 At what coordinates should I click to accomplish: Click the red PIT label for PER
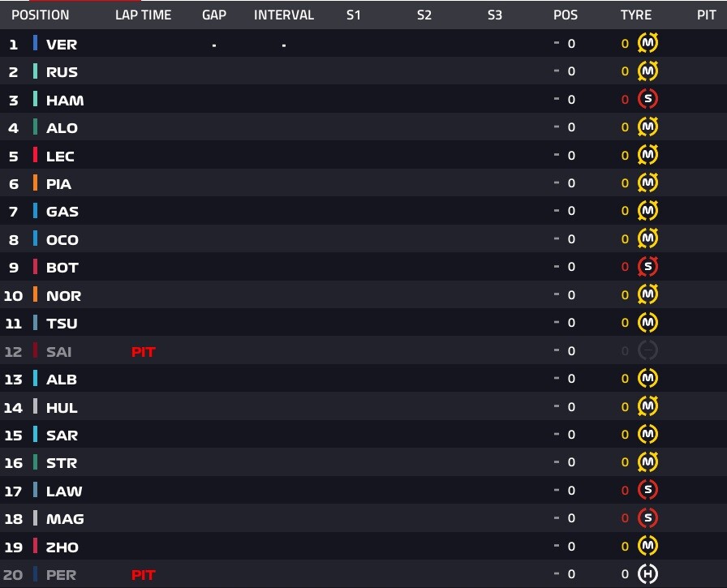click(x=144, y=575)
